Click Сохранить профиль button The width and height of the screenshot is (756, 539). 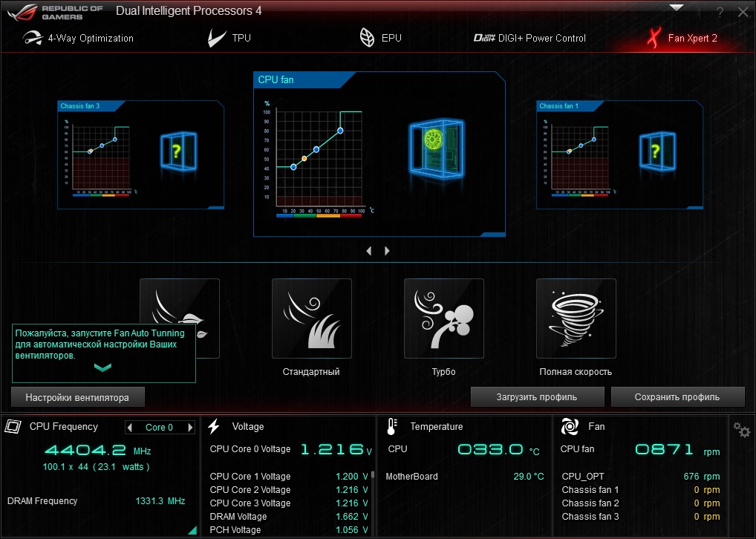677,397
